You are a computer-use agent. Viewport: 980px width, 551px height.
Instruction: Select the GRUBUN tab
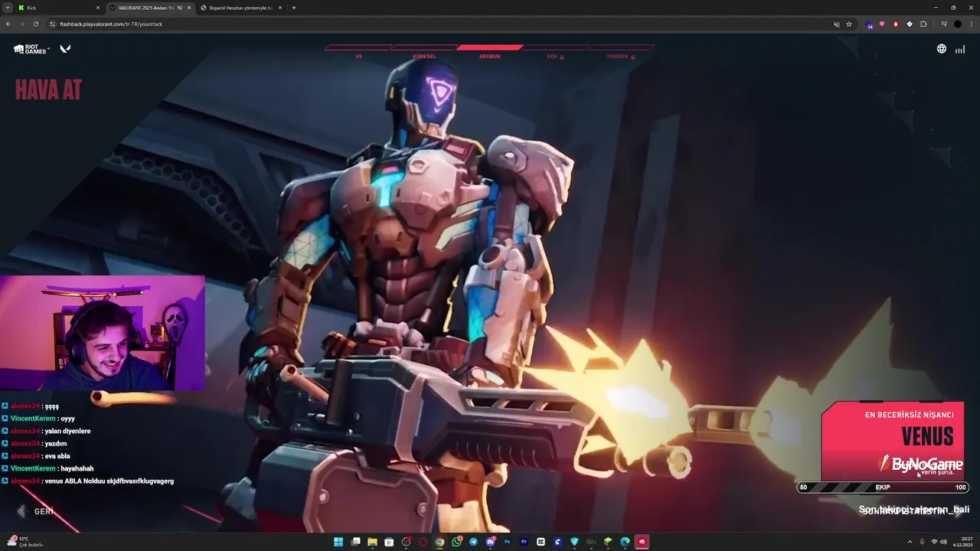(490, 53)
